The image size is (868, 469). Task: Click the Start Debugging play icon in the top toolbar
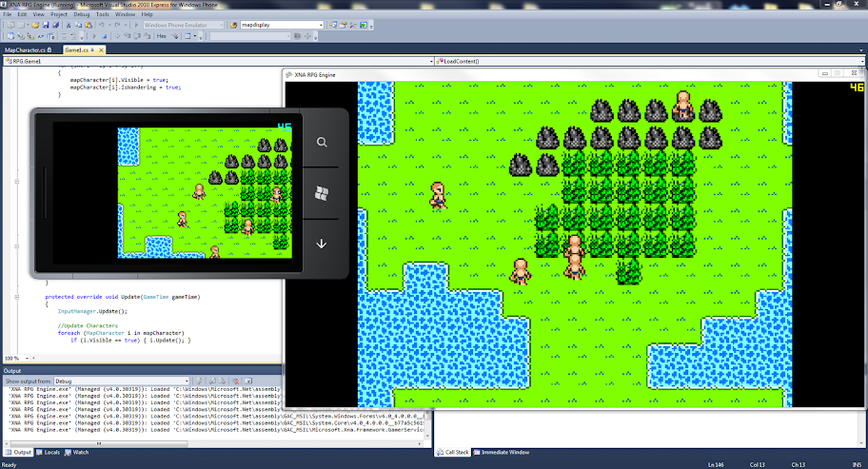(x=136, y=25)
